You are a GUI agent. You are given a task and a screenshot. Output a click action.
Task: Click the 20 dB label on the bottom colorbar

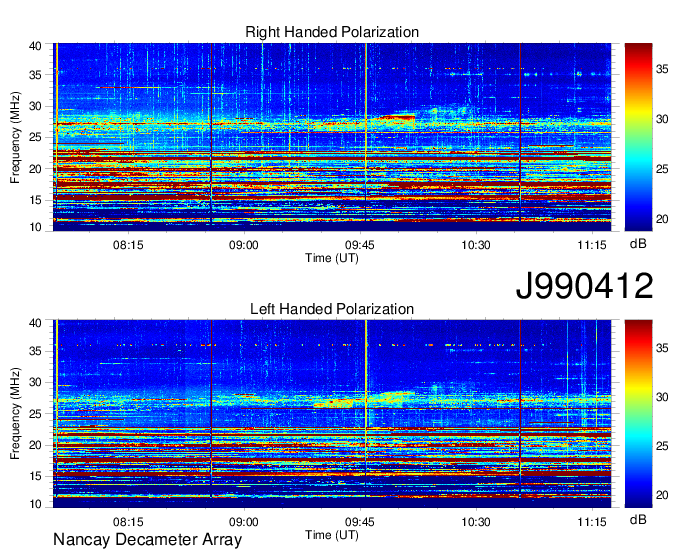[662, 496]
